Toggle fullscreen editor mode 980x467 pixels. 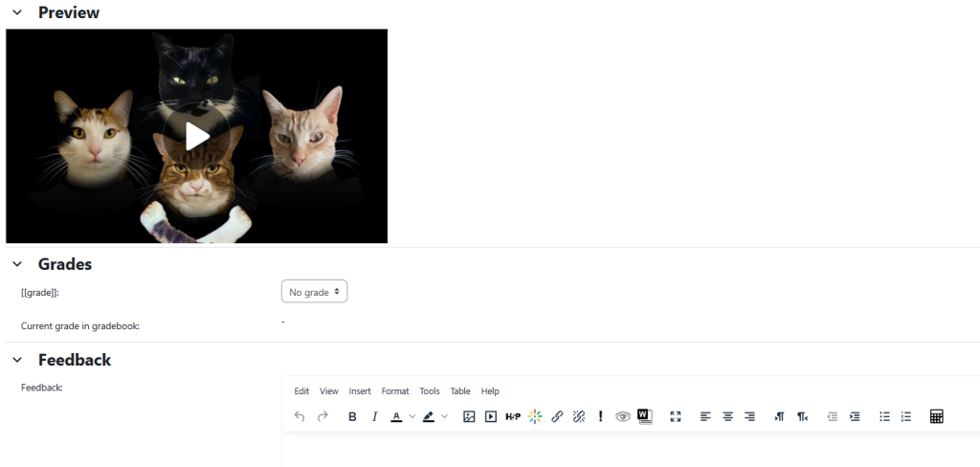click(x=676, y=417)
